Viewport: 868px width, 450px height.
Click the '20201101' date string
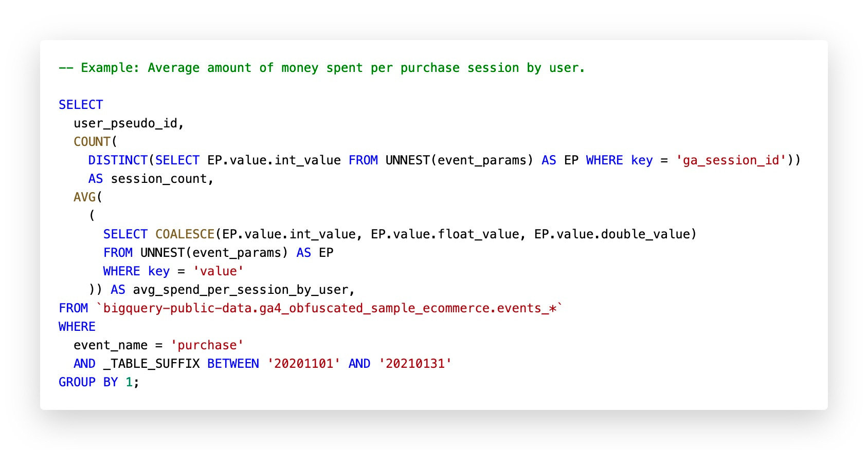[304, 364]
